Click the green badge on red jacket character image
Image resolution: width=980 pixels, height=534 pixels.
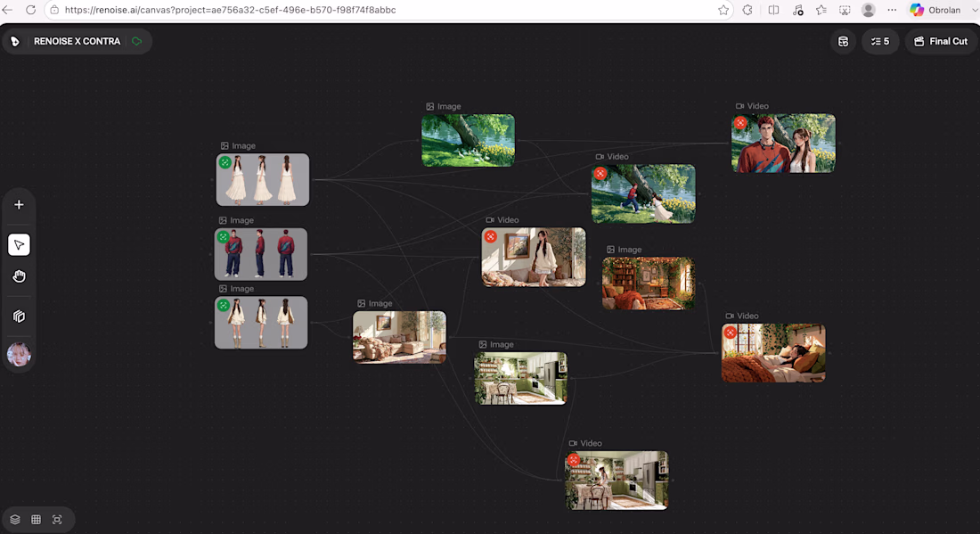tap(223, 237)
